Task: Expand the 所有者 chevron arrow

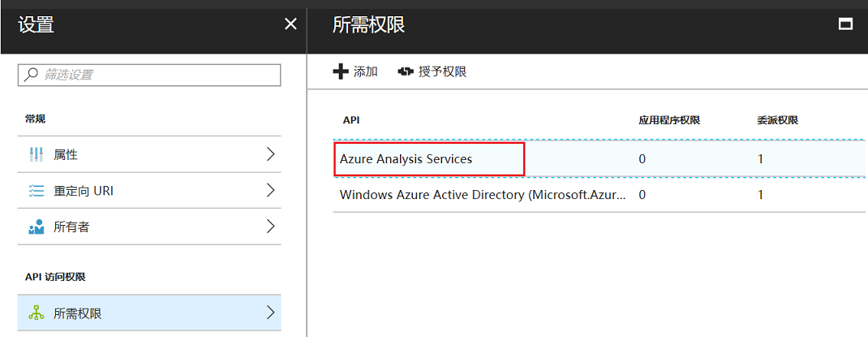Action: [271, 227]
